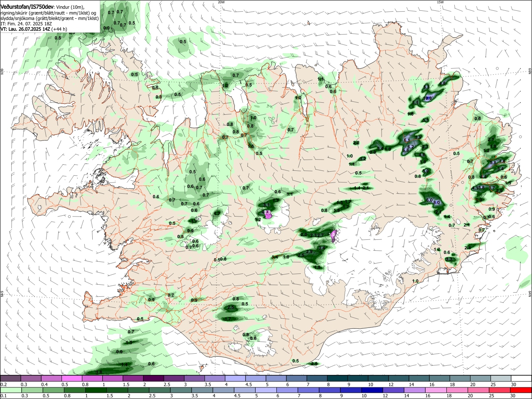The width and height of the screenshot is (532, 399).
Task: Pick the light grey swatch at 25 in the snow legend
Action: [501, 378]
